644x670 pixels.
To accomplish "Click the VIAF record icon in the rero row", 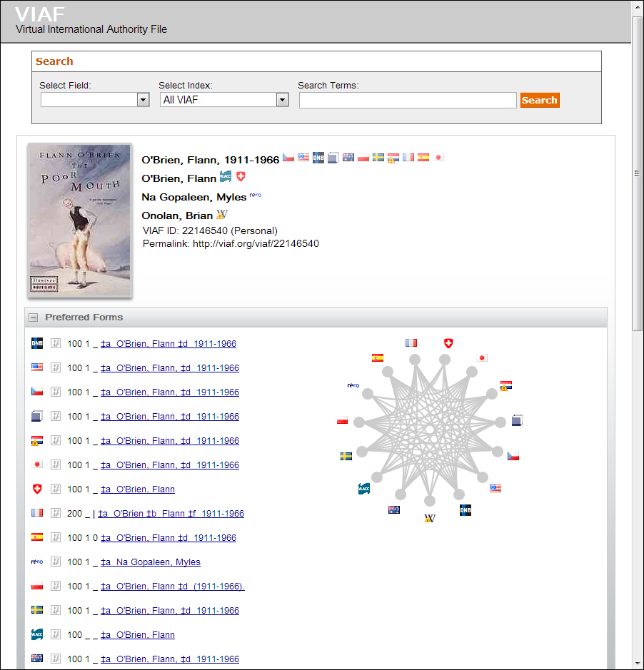I will pyautogui.click(x=56, y=562).
